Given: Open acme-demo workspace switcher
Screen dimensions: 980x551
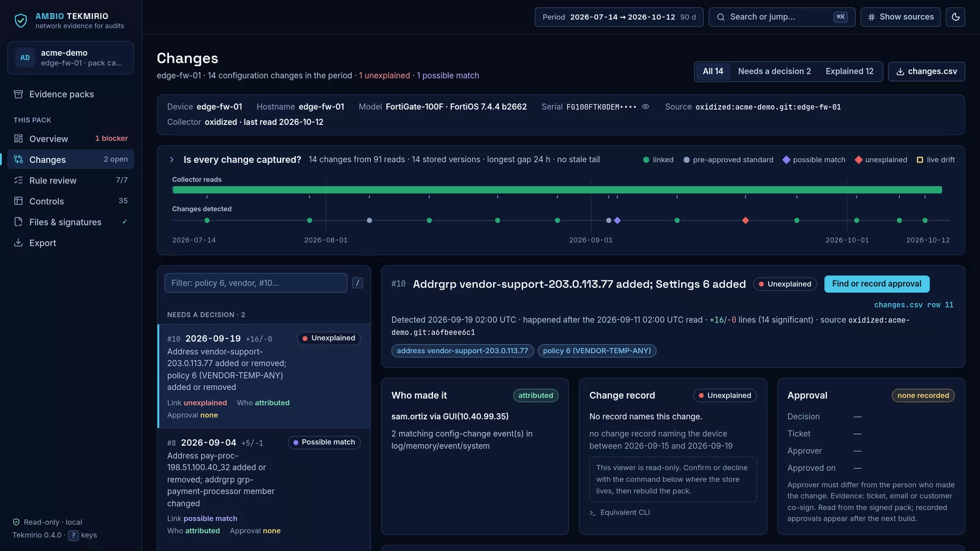Looking at the screenshot, I should click(x=70, y=58).
